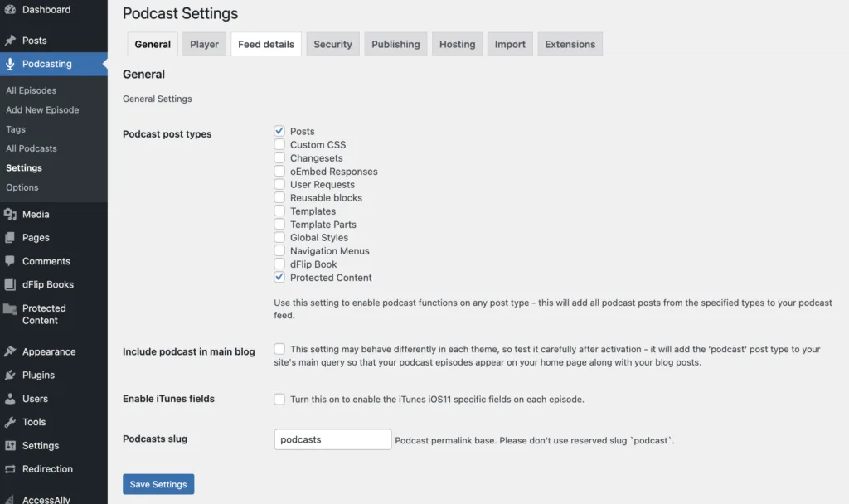Image resolution: width=849 pixels, height=504 pixels.
Task: Uncheck the Posts podcast post type
Action: 280,131
